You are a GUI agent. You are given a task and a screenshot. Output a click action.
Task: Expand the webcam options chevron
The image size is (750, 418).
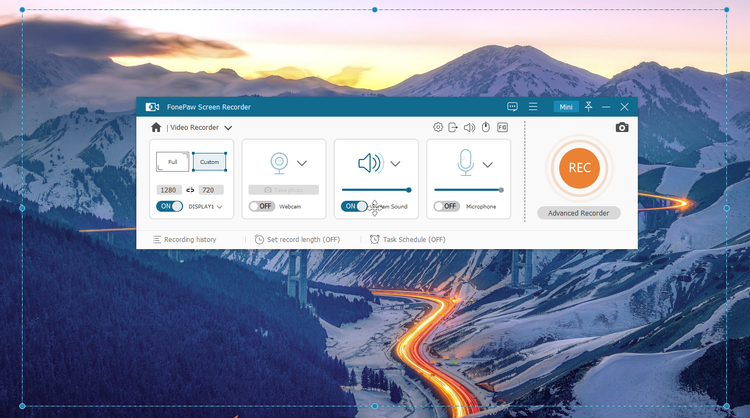302,163
